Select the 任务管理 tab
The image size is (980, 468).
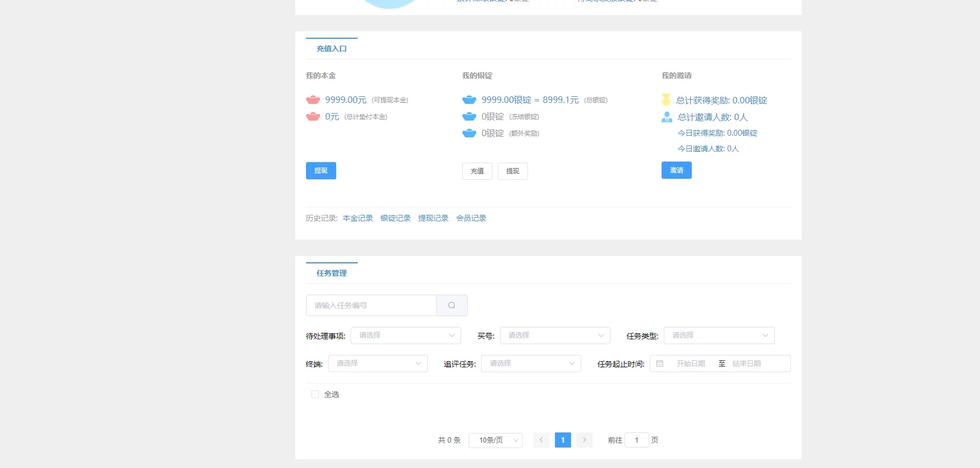(332, 273)
